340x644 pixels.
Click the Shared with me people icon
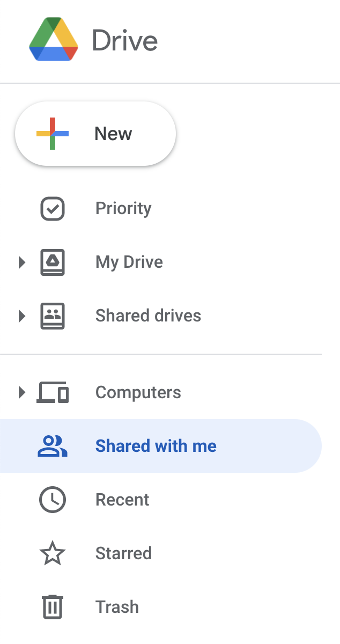point(53,446)
